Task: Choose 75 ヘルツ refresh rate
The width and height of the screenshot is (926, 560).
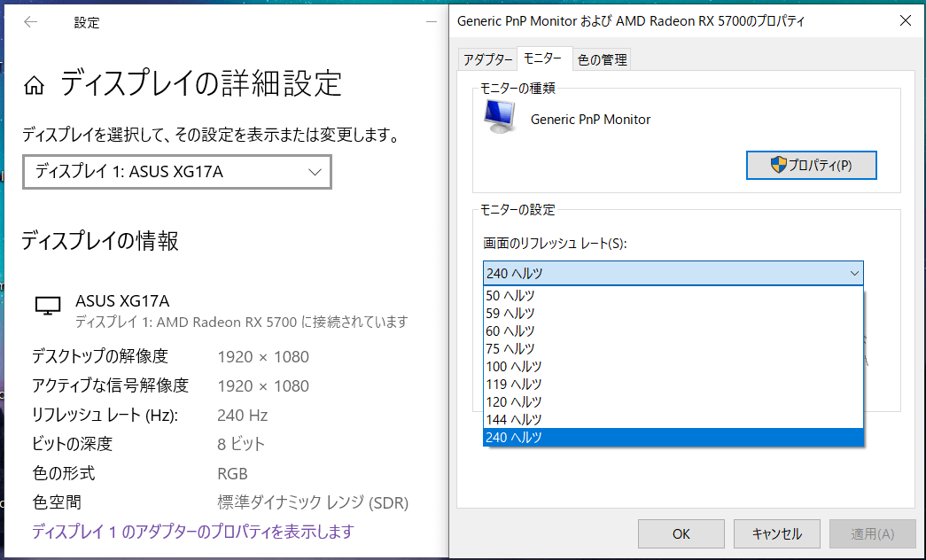Action: (x=673, y=348)
